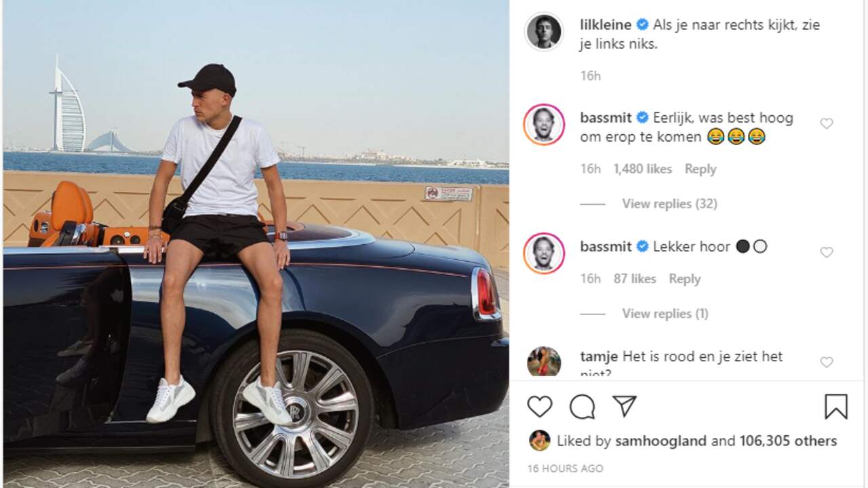The image size is (868, 488).
Task: Show who gave 1,480 likes
Action: (642, 169)
